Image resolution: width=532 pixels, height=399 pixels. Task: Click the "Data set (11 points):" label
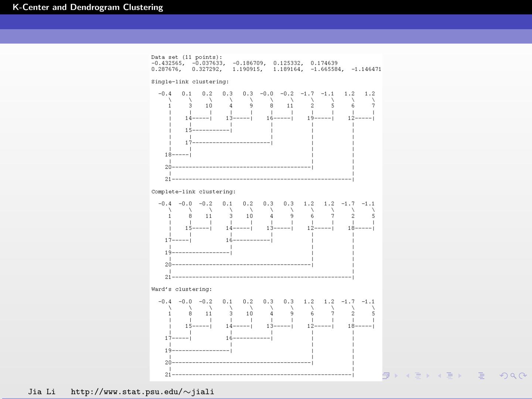(x=187, y=57)
